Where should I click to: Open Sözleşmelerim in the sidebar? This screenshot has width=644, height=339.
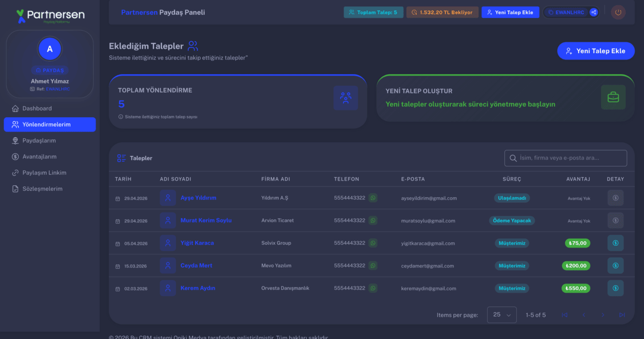[50, 189]
